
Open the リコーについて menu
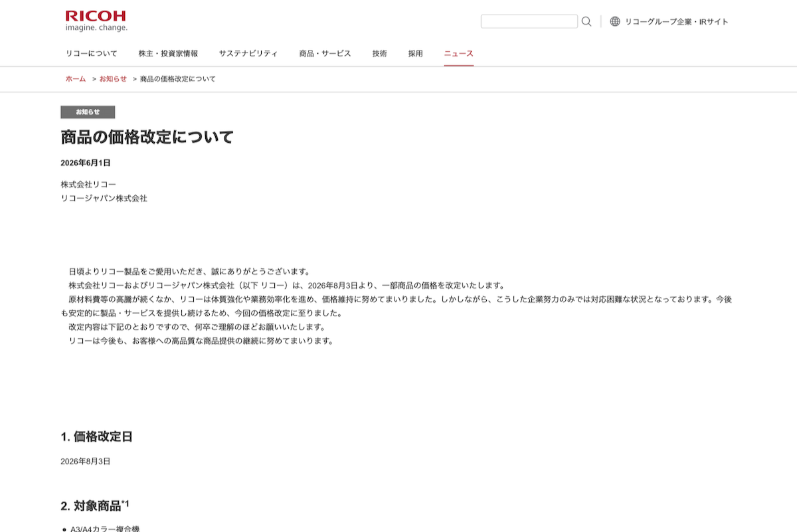tap(92, 54)
